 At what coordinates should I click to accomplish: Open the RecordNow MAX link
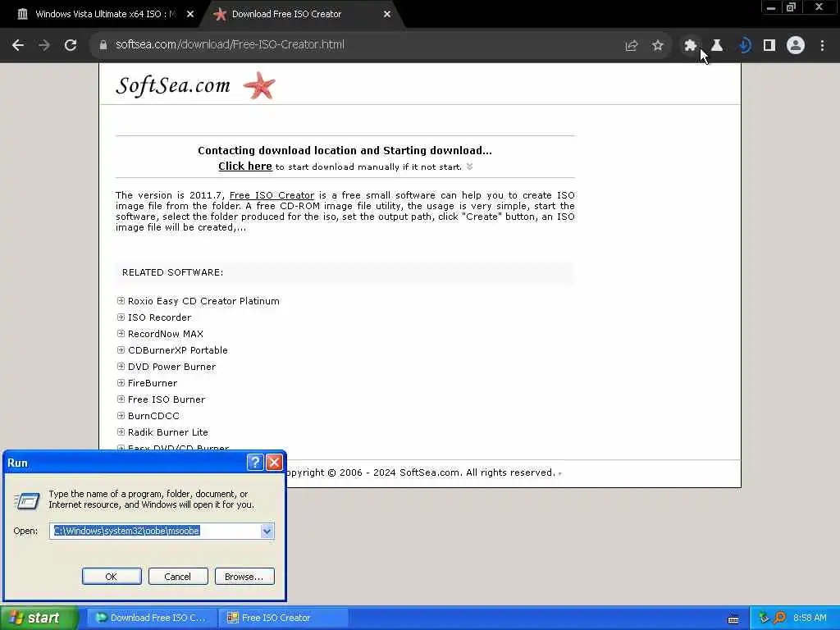pos(166,334)
